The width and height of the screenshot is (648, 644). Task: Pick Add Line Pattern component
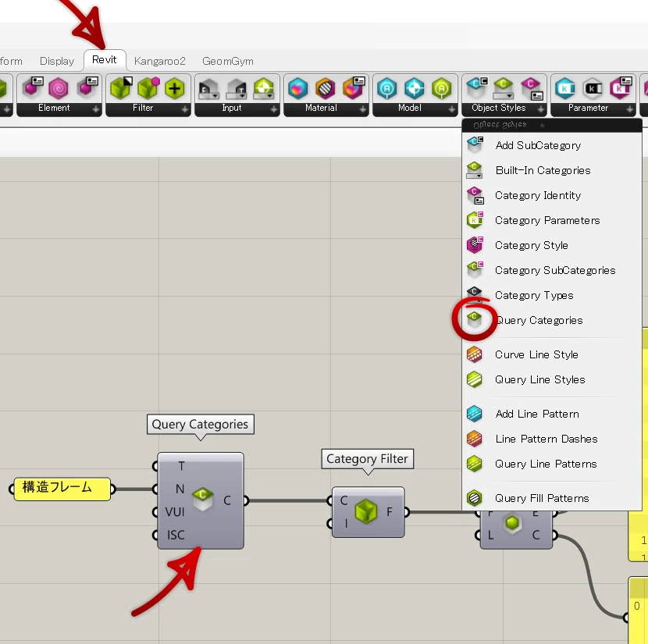[552, 414]
